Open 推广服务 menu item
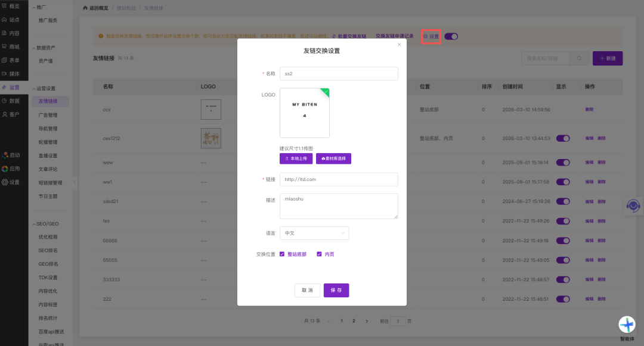644x346 pixels. 48,20
